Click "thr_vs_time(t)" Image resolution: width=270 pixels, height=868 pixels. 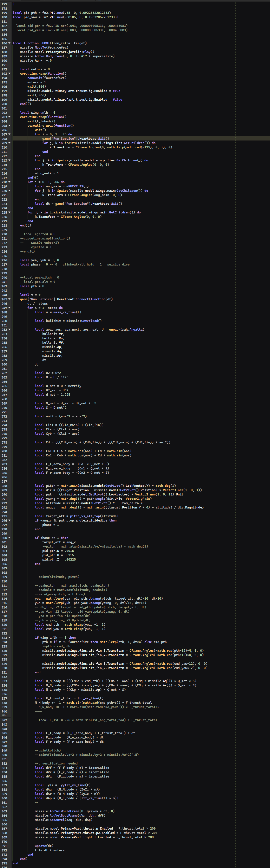coord(91,699)
